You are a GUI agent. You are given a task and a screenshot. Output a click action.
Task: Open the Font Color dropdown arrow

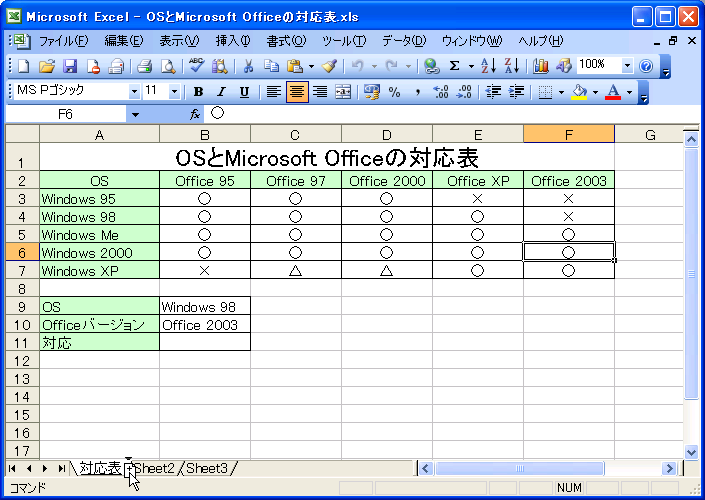point(629,92)
